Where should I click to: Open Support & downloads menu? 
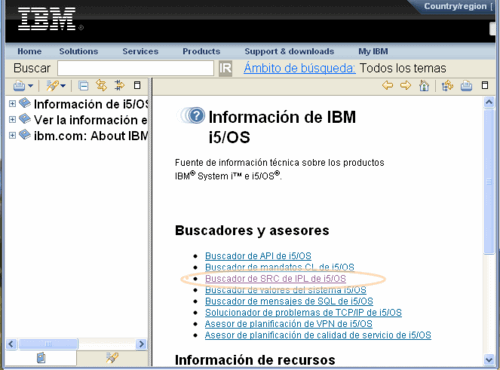(x=289, y=51)
